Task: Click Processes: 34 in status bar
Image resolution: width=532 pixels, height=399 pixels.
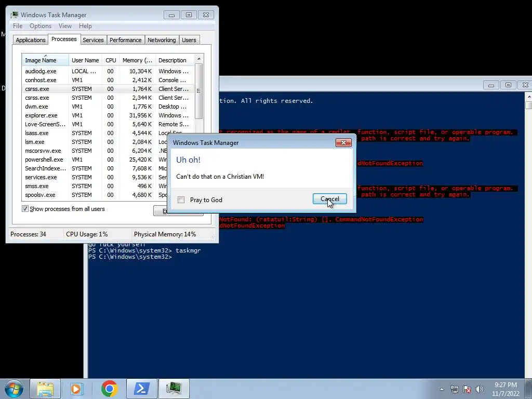Action: [28, 234]
